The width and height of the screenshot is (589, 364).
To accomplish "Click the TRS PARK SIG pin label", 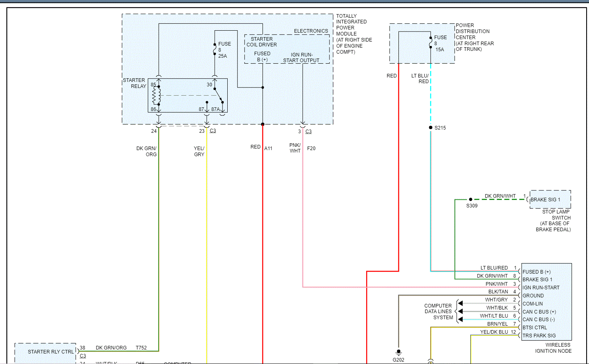I will [x=539, y=336].
